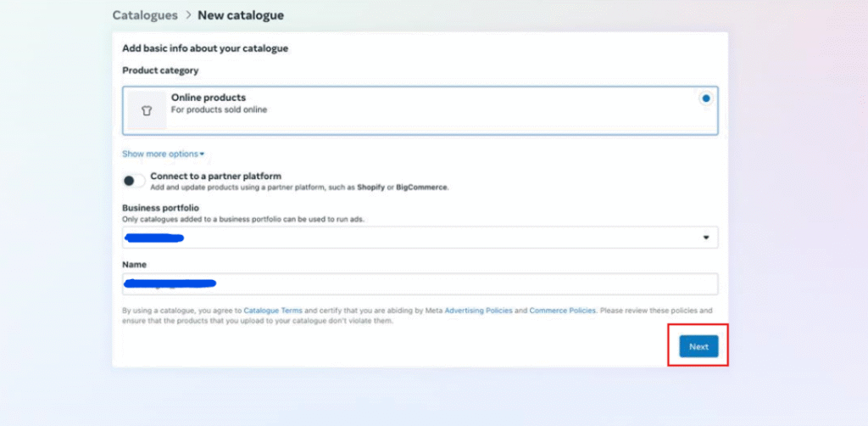The image size is (868, 426).
Task: Click the "For products sold online" description
Action: point(219,109)
